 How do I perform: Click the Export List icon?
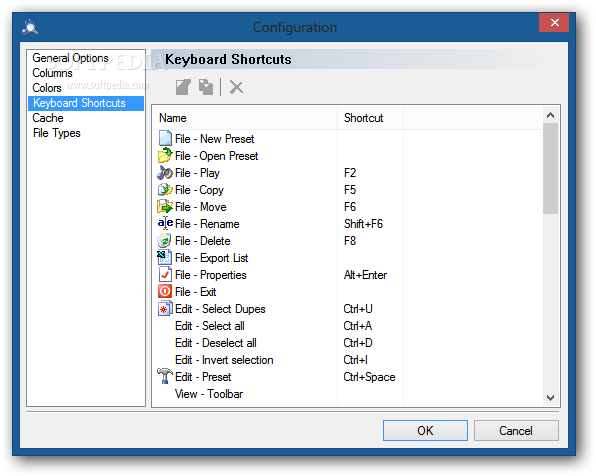point(164,257)
